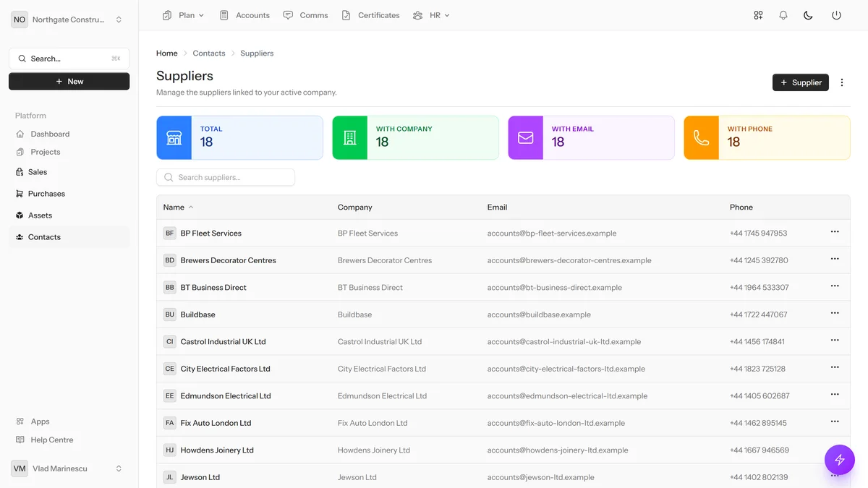
Task: Open more options beside Supplier button
Action: click(x=842, y=82)
